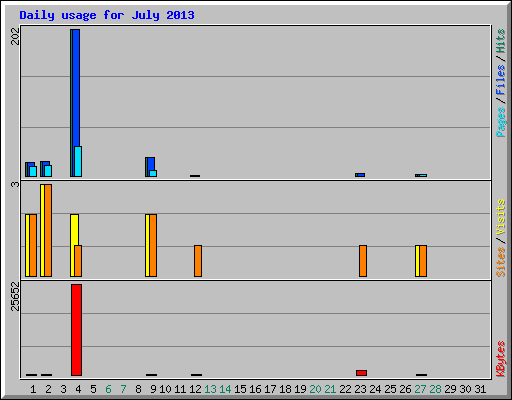
Task: Click day 31 on the x-axis
Action: click(x=480, y=389)
